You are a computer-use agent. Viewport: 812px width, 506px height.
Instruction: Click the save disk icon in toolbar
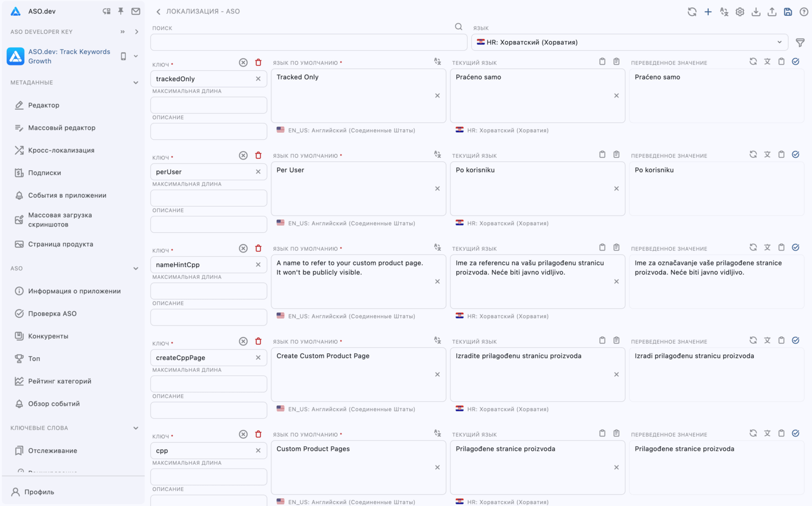point(788,12)
